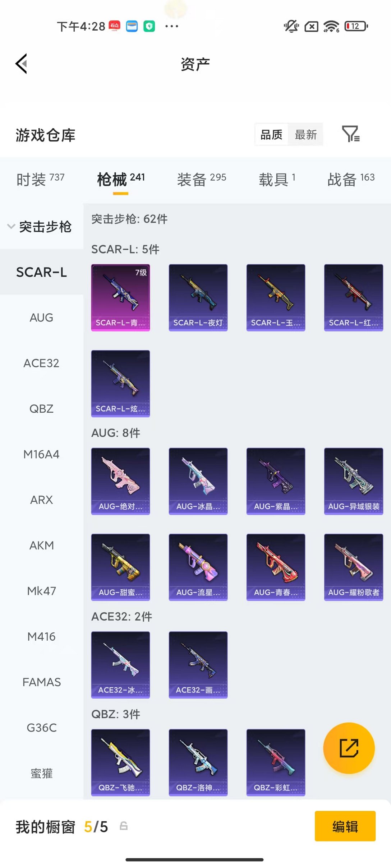Switch sorting to 最新

click(305, 135)
